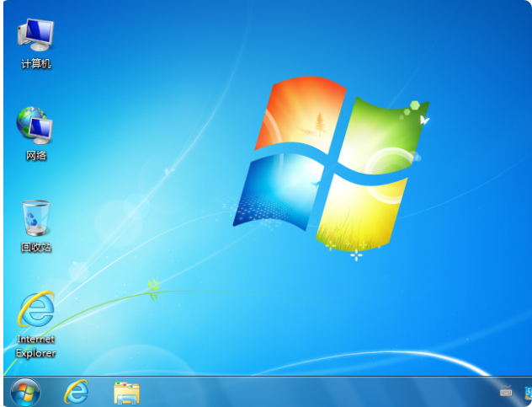Screen dimensions: 532x407
Task: Click an empty area of the taskbar
Action: pos(320,392)
